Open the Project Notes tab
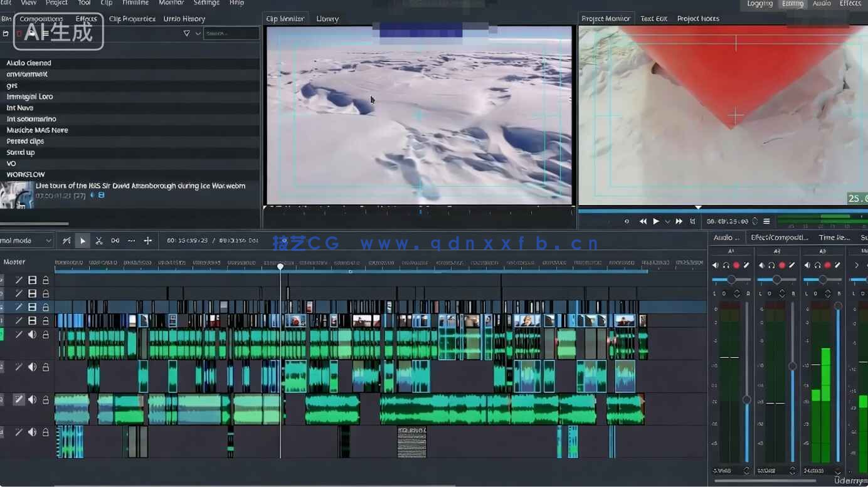 coord(698,19)
